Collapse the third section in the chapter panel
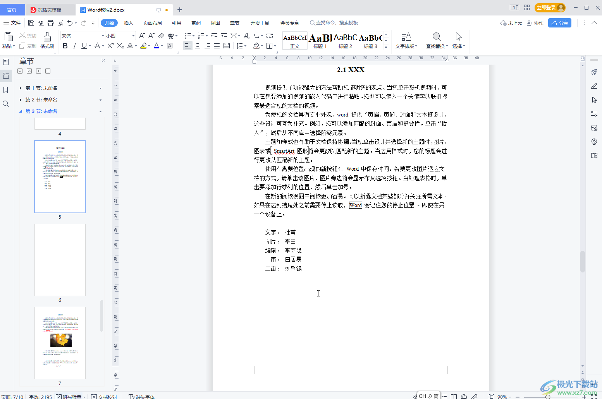602x399 pixels. click(x=21, y=111)
